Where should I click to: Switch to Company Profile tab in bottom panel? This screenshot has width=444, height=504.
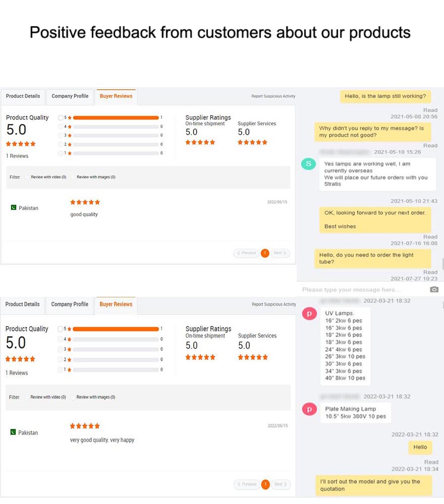[x=70, y=304]
